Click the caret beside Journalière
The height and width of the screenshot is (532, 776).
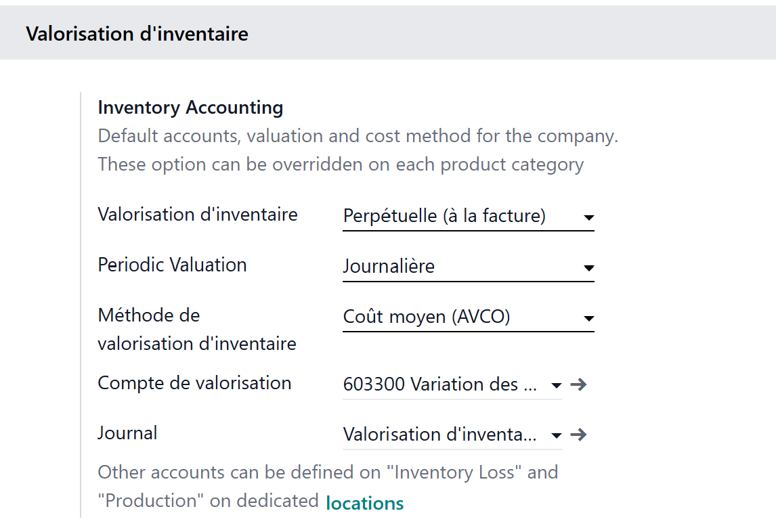(588, 267)
